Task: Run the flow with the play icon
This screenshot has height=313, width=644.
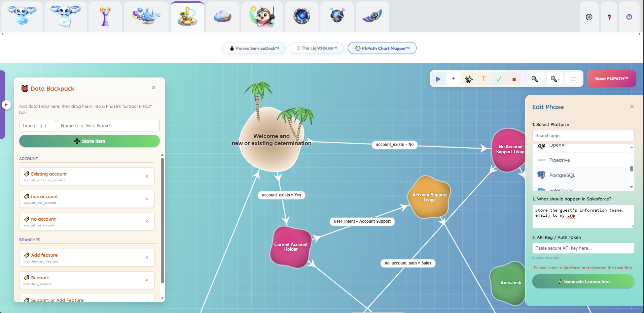Action: 438,79
